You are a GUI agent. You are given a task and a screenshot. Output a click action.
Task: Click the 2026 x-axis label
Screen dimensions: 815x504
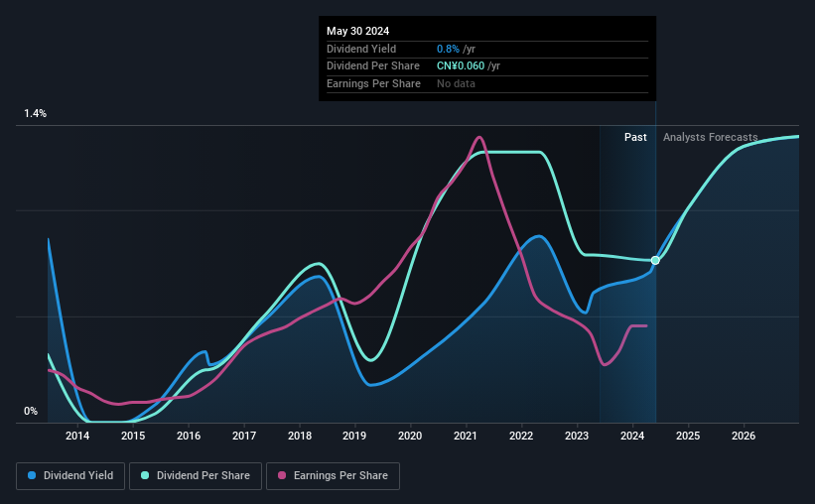tap(744, 436)
